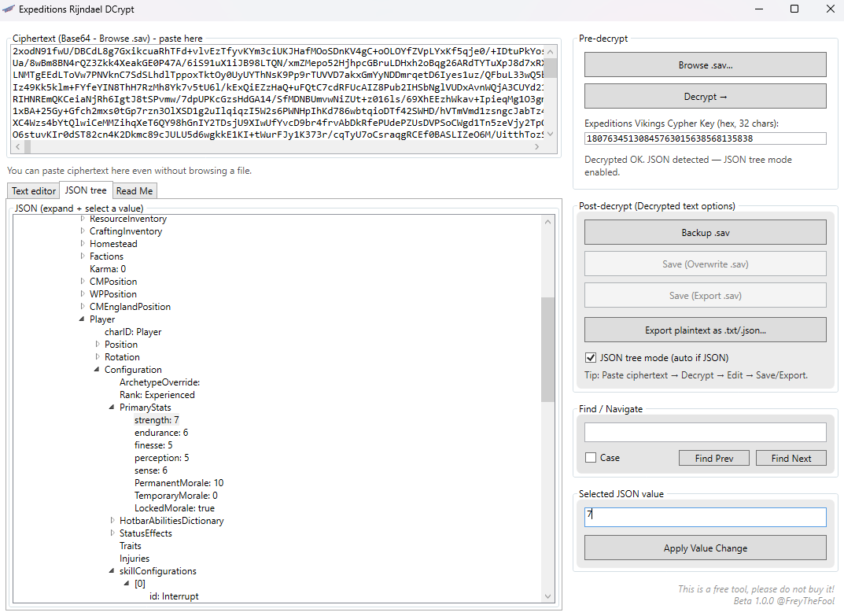Expand the CMEnglandPosition node

pos(83,306)
